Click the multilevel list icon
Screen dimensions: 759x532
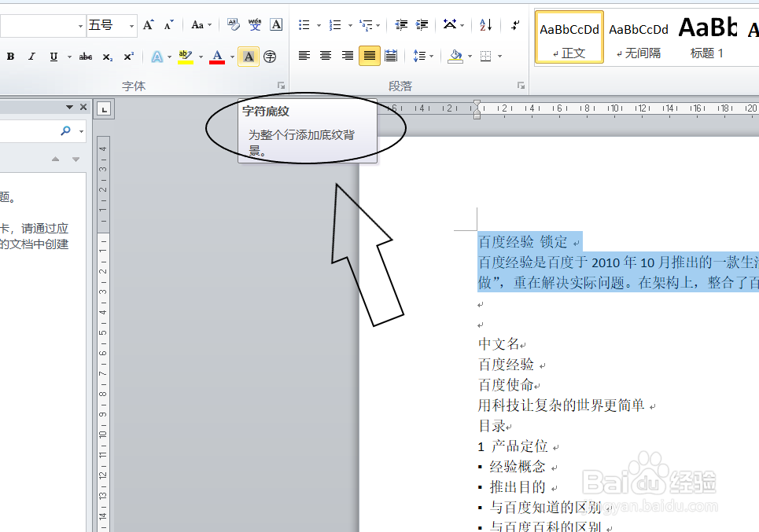(x=366, y=24)
